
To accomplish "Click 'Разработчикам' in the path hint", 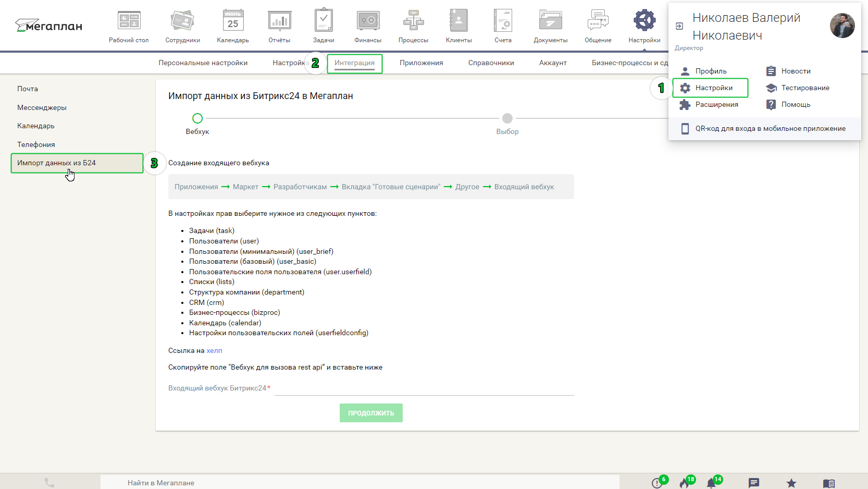I will coord(300,187).
